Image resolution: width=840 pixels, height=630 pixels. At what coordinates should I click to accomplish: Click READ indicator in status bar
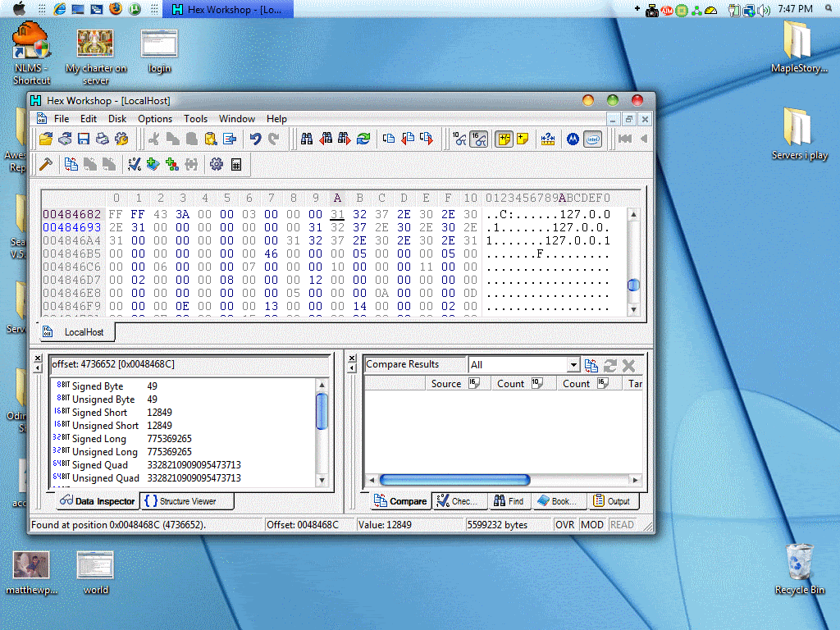(x=622, y=525)
